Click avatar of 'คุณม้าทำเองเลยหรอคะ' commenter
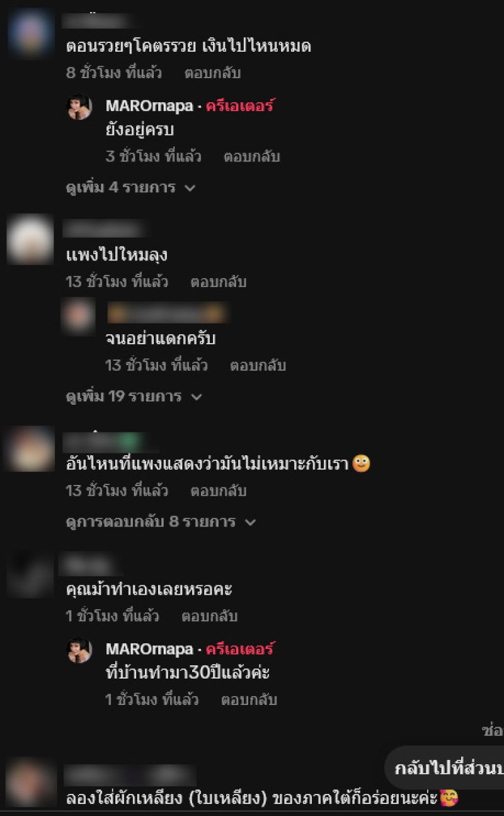 click(x=30, y=574)
